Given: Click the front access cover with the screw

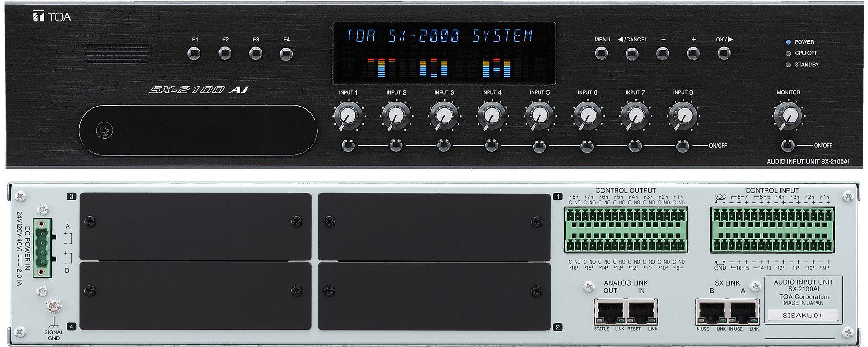Looking at the screenshot, I should point(198,131).
